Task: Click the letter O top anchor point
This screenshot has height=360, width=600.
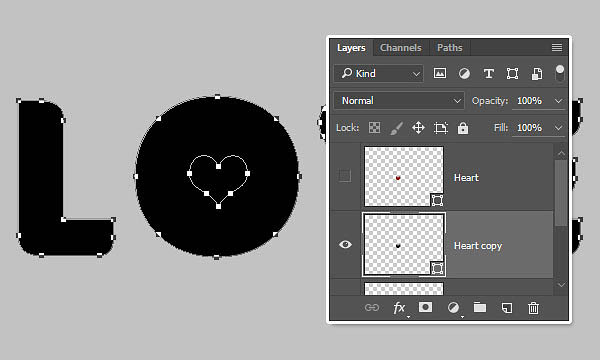Action: click(x=217, y=97)
